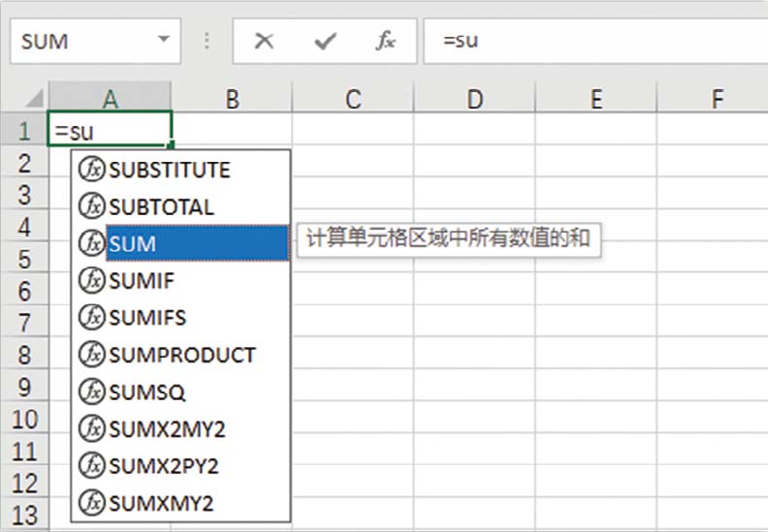Viewport: 768px width, 532px height.
Task: Click the fx icon beside SUBTOTAL
Action: 91,206
